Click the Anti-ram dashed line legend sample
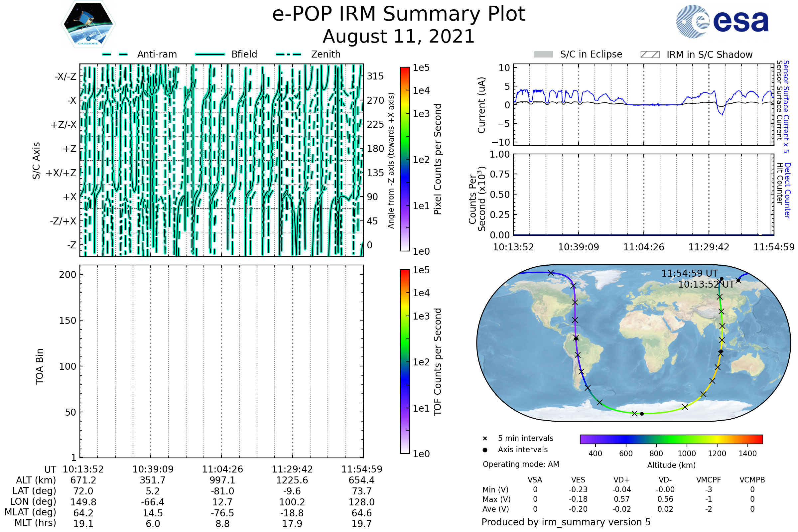This screenshot has width=798, height=532. pos(115,54)
